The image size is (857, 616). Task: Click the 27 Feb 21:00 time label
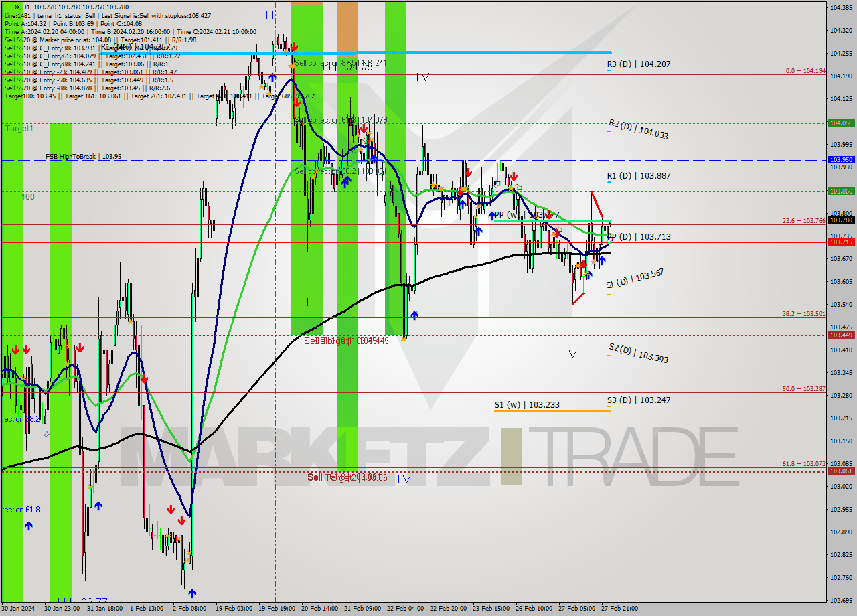coord(619,609)
